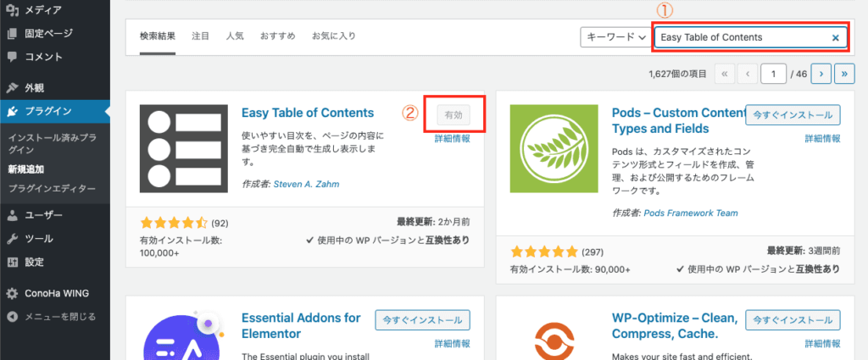Switch to the 注目 tab
The image size is (868, 360).
point(200,36)
